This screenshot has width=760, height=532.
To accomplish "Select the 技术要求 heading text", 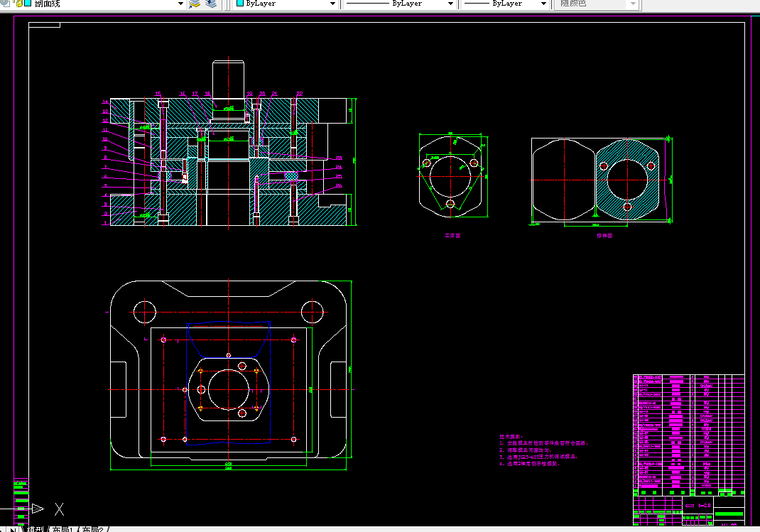I will point(511,436).
